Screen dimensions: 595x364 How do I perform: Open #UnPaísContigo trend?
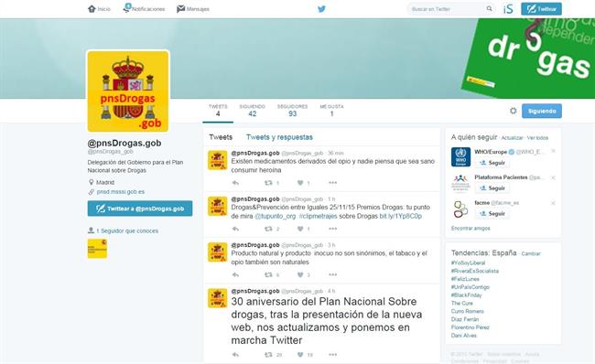pyautogui.click(x=471, y=287)
